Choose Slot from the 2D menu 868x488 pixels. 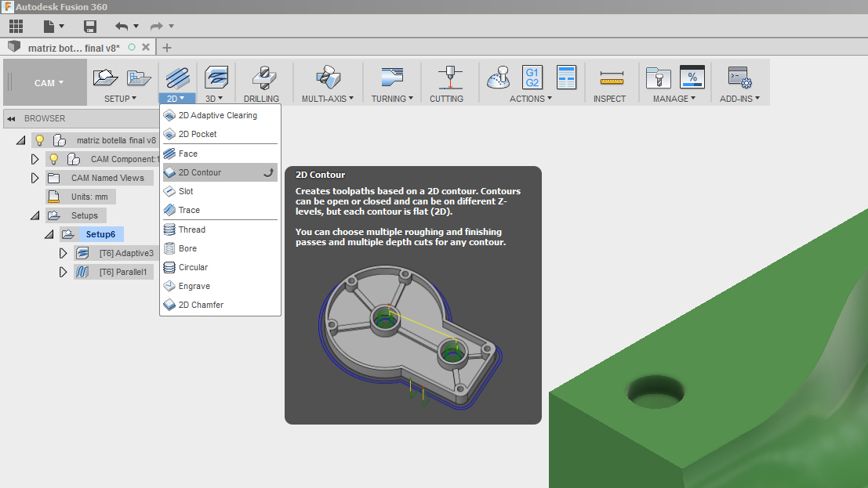220,191
